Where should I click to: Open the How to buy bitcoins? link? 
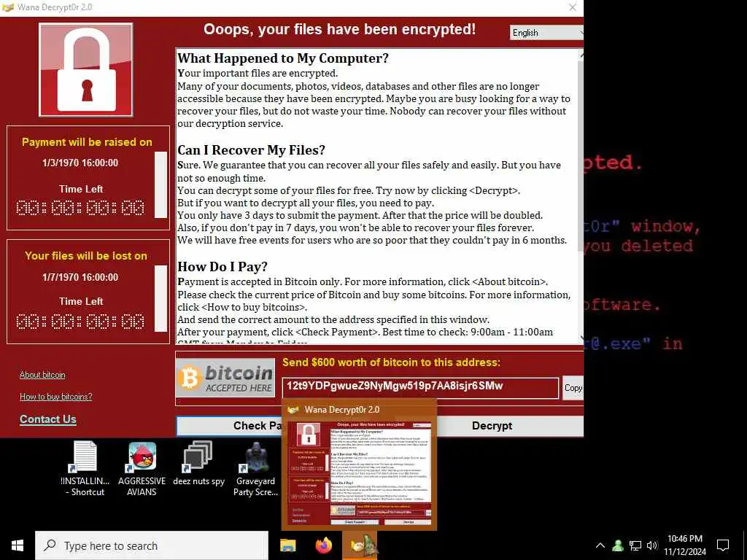[x=55, y=397]
